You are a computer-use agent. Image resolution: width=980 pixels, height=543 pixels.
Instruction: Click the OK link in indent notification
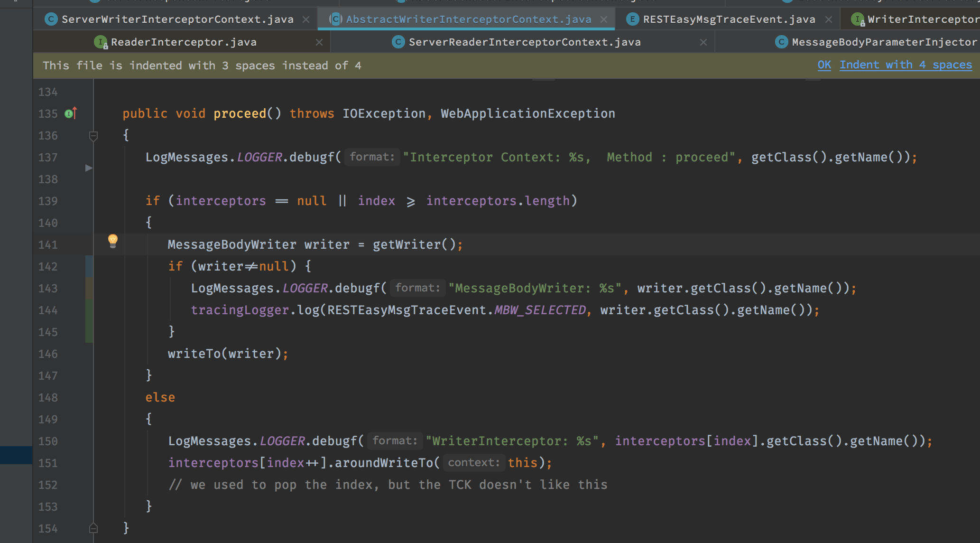(x=824, y=65)
